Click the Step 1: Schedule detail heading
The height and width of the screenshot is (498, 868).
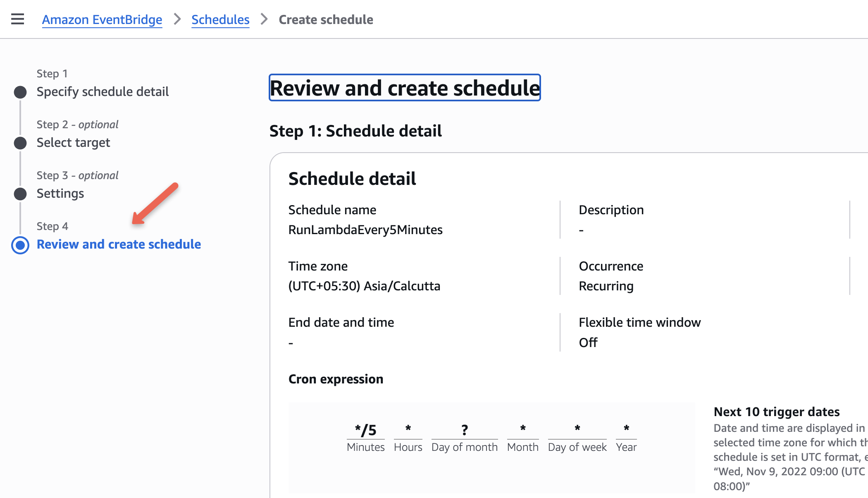(x=355, y=131)
